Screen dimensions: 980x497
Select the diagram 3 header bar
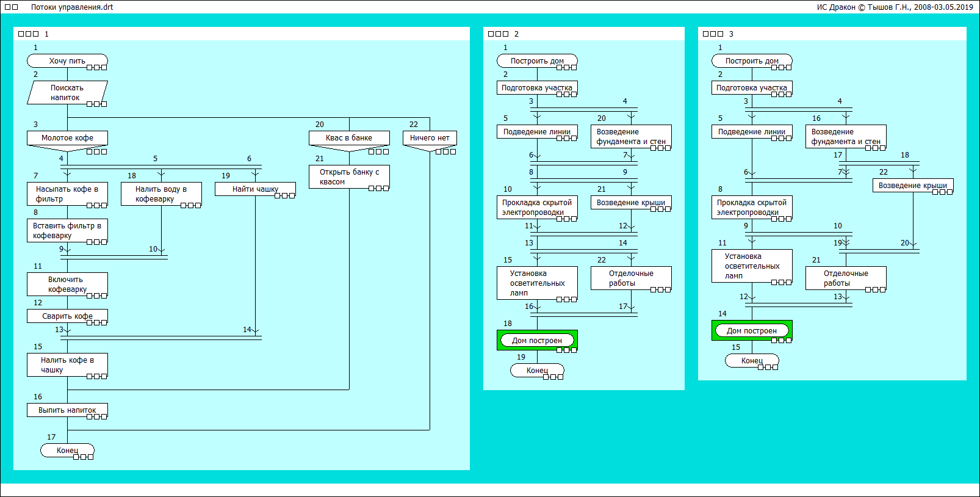click(x=832, y=34)
